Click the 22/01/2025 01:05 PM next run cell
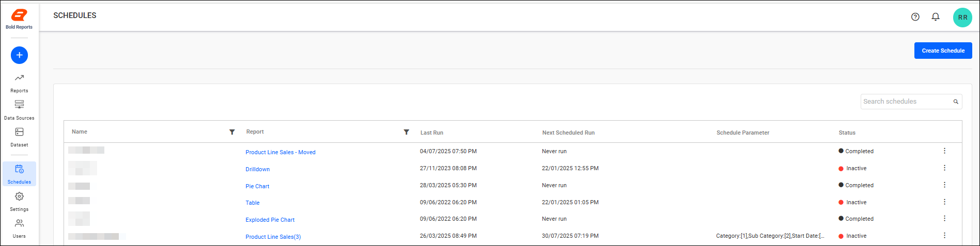This screenshot has height=246, width=980. tap(570, 202)
